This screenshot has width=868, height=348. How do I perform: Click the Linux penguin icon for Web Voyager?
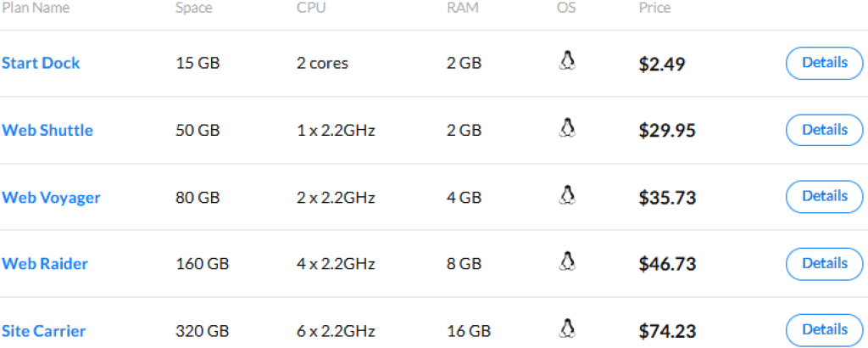[x=567, y=195]
